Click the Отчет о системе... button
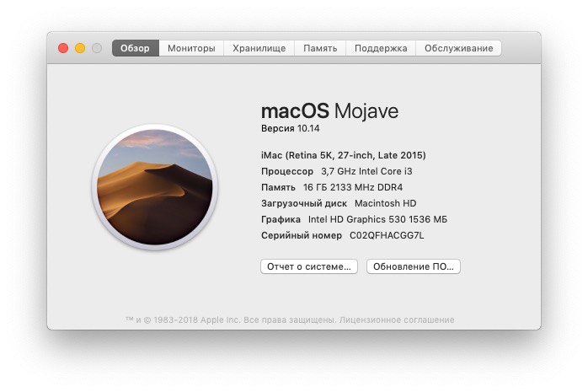The image size is (588, 392). [x=309, y=266]
